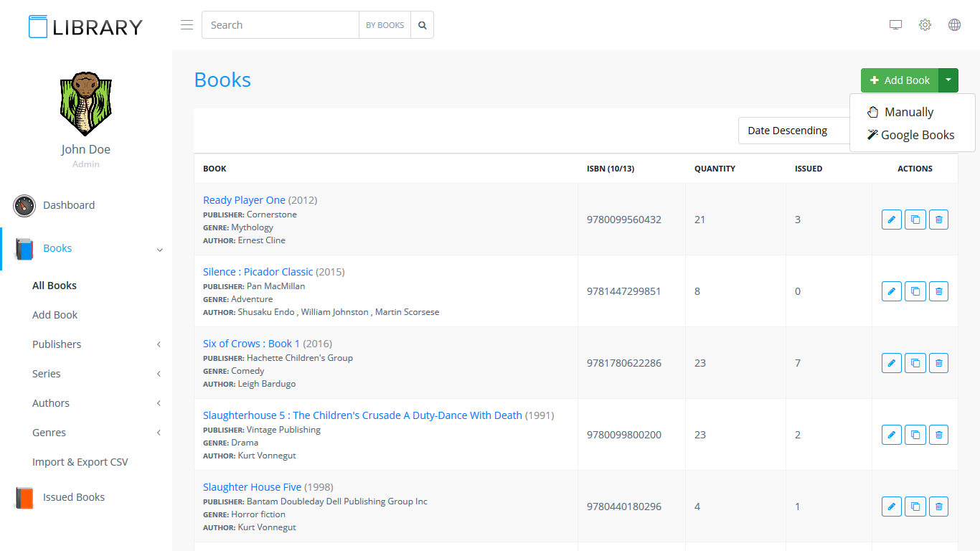The width and height of the screenshot is (980, 551).
Task: Click the BY BOOKS search filter button
Action: (385, 25)
